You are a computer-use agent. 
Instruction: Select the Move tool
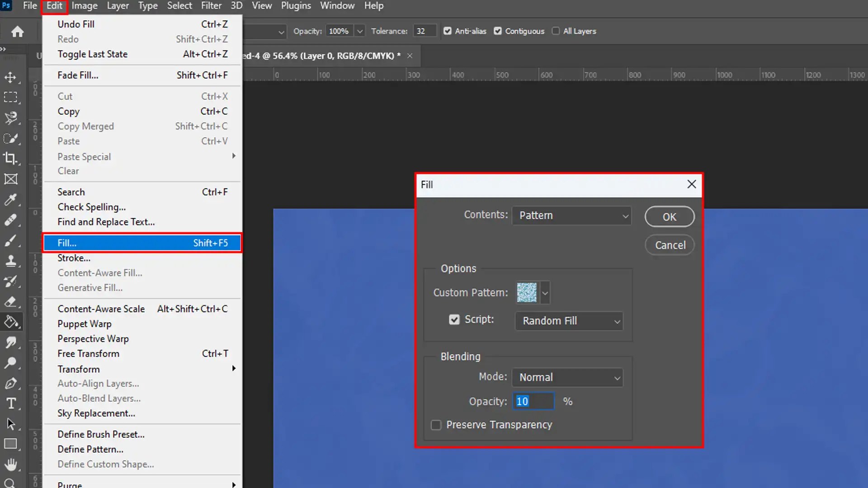[x=11, y=77]
